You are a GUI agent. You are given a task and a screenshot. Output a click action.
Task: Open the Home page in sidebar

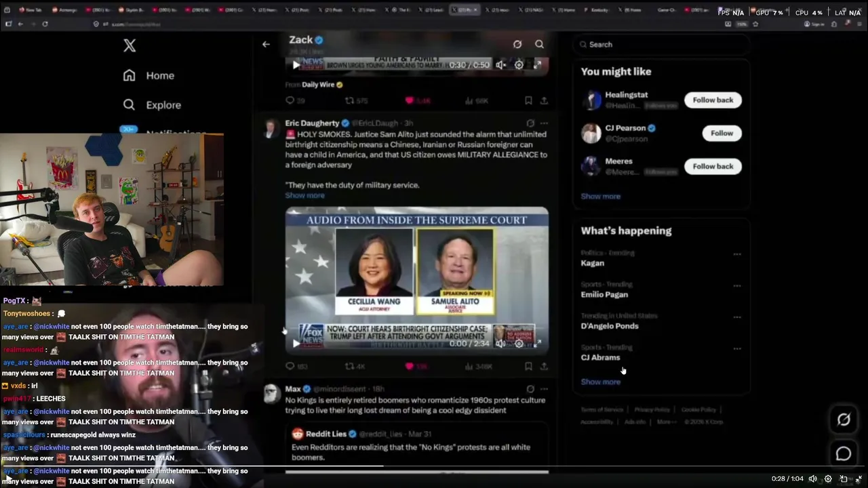click(149, 75)
